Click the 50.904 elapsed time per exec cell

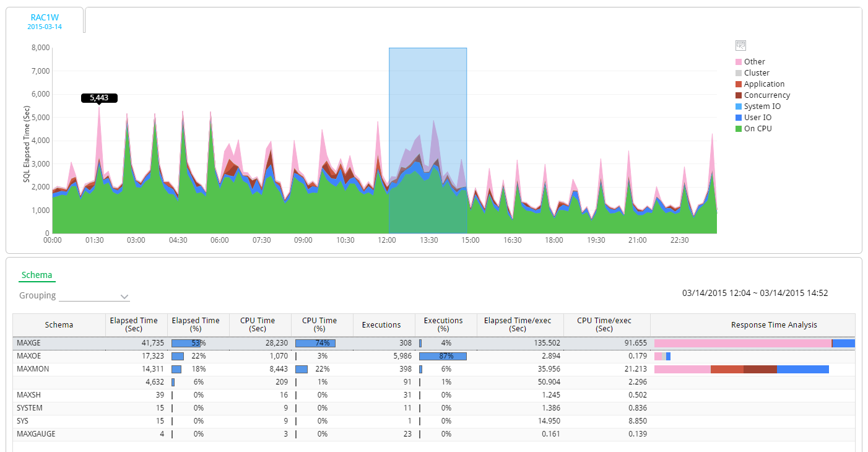coord(521,382)
